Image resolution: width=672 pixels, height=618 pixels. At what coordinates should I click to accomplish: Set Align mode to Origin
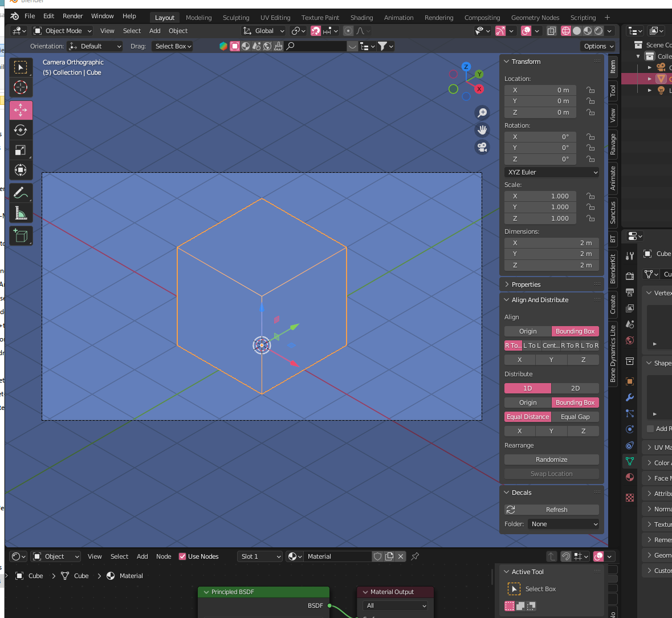point(528,331)
